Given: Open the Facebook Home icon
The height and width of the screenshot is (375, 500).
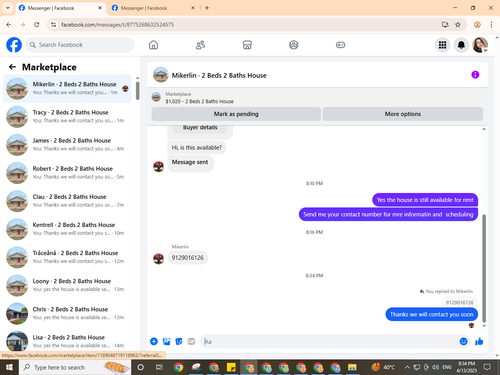Looking at the screenshot, I should pyautogui.click(x=153, y=45).
